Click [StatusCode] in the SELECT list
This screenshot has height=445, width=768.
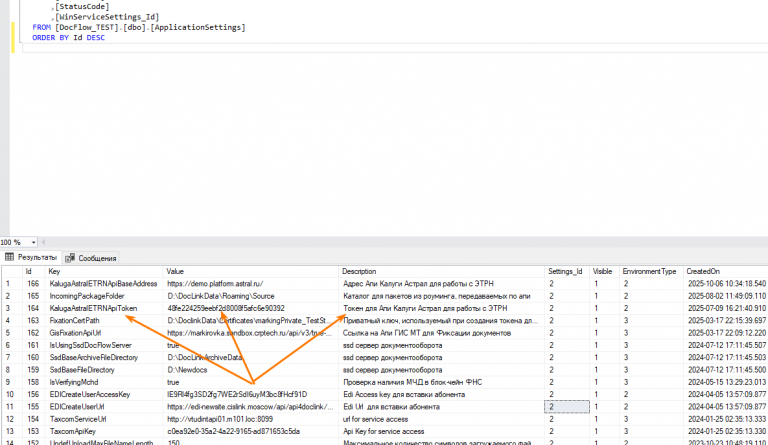82,7
